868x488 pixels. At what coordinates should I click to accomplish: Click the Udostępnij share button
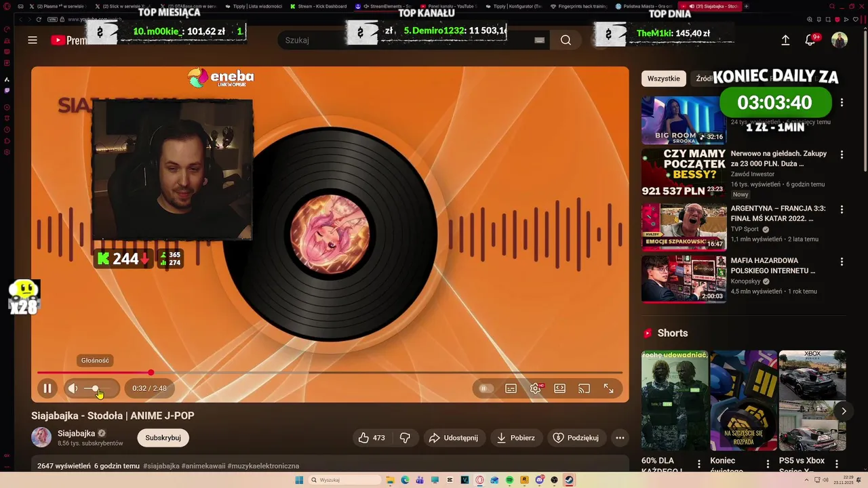tap(454, 438)
